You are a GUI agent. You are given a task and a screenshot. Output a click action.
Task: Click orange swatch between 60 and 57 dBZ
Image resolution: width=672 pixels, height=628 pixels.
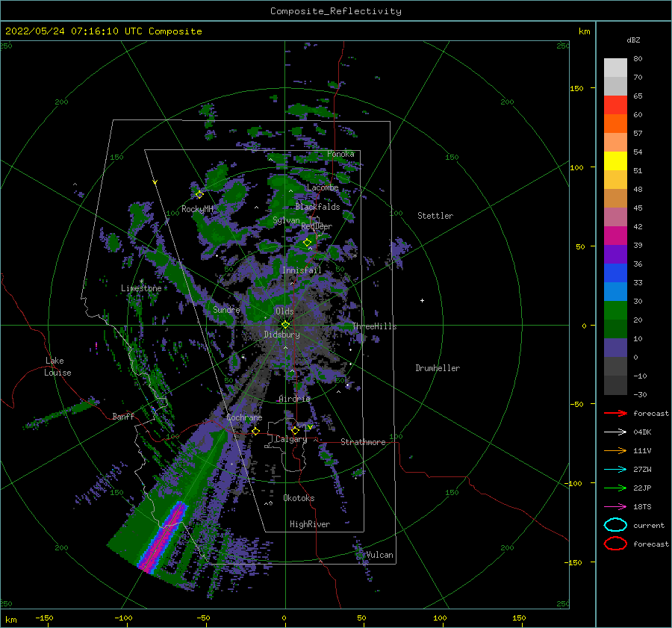pyautogui.click(x=615, y=123)
